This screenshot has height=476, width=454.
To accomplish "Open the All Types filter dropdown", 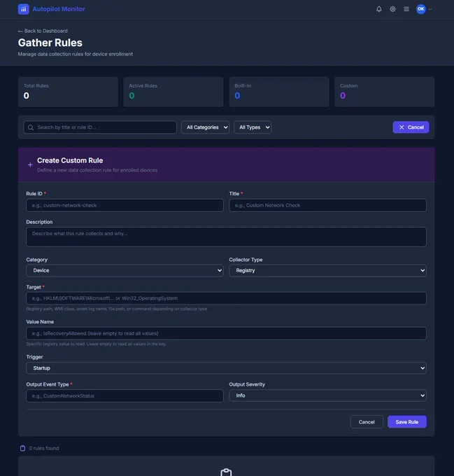I will point(253,127).
